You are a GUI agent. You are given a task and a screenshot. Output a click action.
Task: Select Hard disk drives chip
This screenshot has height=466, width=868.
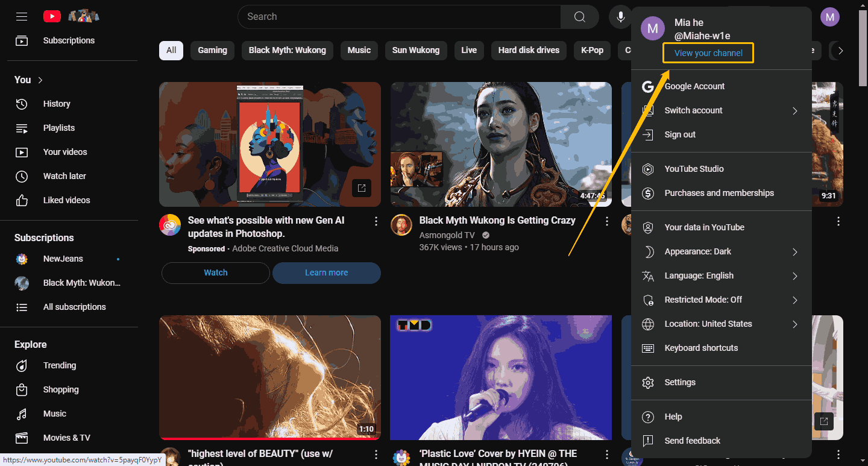point(529,50)
